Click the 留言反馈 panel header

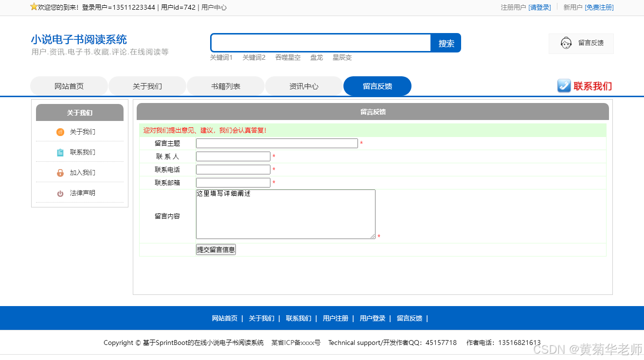(x=373, y=112)
